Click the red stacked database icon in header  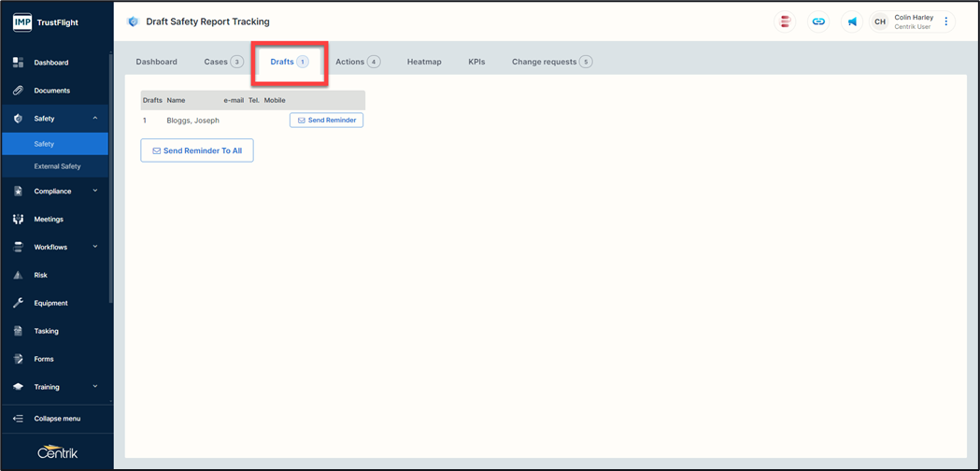[x=785, y=21]
